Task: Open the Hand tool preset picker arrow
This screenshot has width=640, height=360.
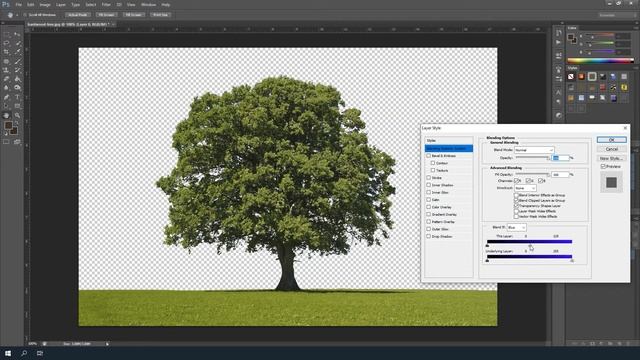Action: pos(17,15)
